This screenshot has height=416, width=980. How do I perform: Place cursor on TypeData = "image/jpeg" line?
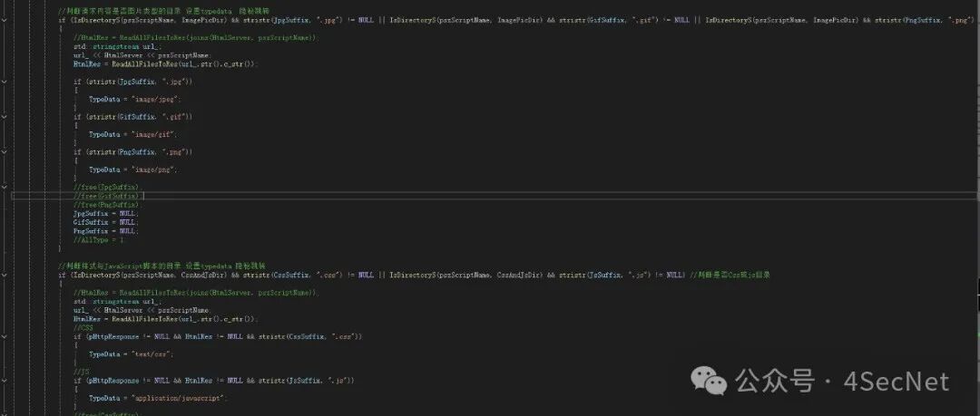point(134,99)
